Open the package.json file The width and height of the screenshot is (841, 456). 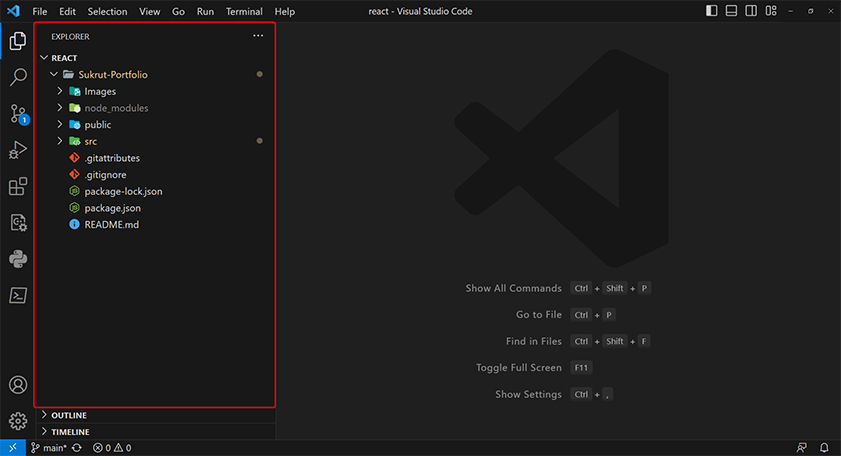point(112,208)
